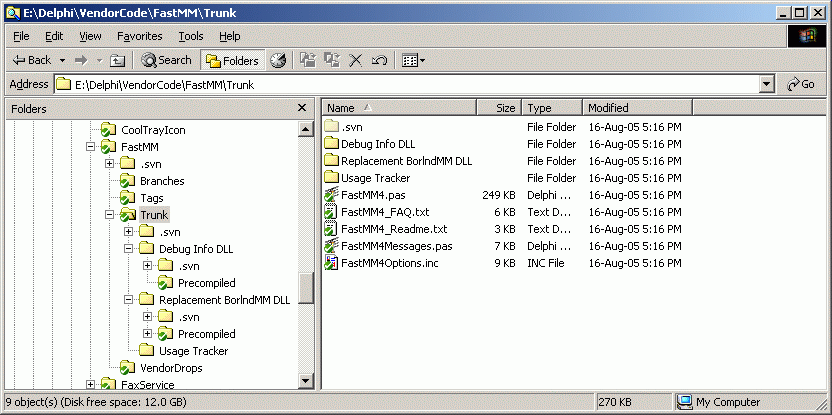Click the History toolbar icon

pos(278,60)
